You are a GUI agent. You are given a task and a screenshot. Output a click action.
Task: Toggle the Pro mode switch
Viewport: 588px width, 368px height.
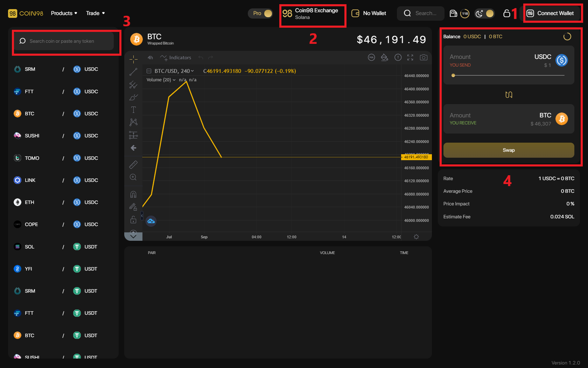(260, 13)
